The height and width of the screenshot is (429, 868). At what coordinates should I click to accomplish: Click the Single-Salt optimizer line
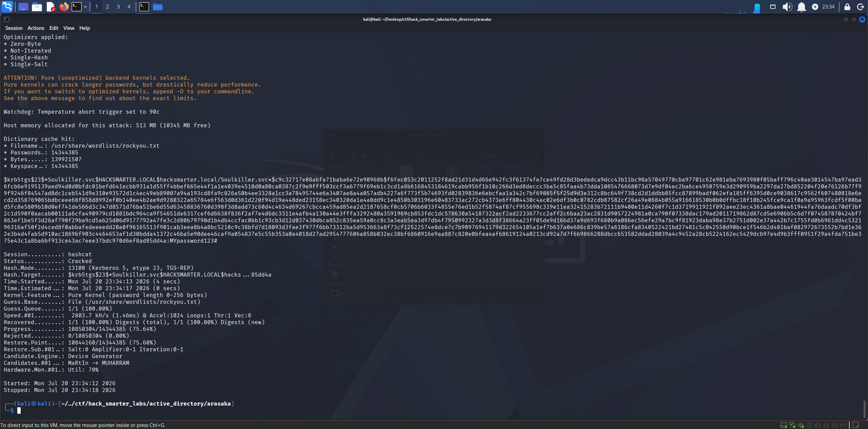point(26,64)
